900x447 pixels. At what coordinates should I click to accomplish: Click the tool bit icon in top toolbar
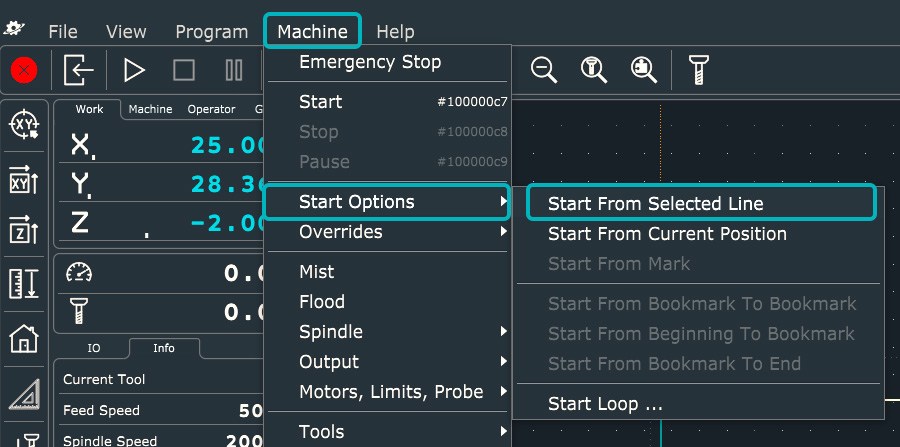(699, 70)
